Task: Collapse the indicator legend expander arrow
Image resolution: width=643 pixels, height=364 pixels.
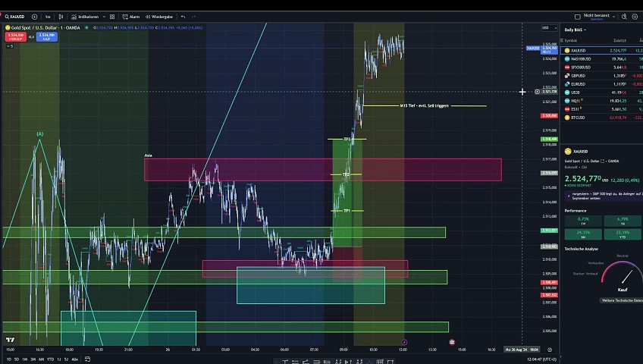Action: click(x=9, y=46)
